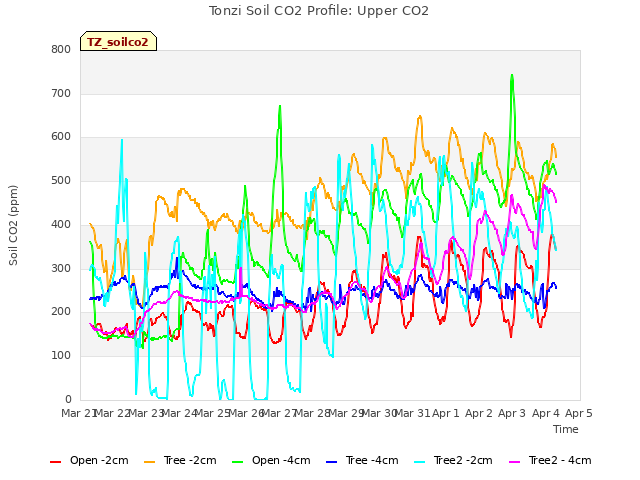
Task: Toggle the Tree2 -2cm legend label
Action: pos(463,460)
